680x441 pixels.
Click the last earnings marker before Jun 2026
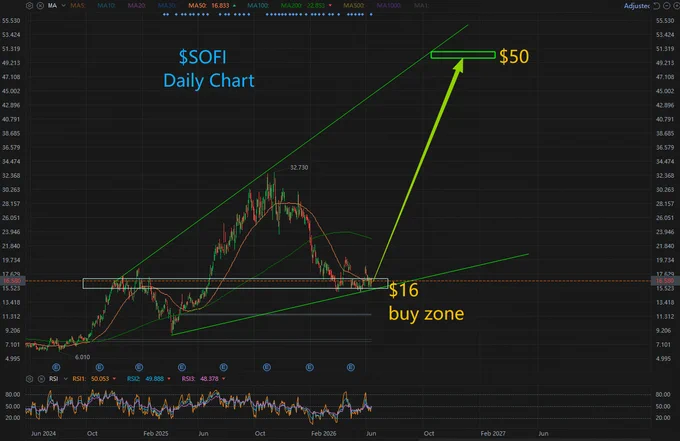coord(350,367)
